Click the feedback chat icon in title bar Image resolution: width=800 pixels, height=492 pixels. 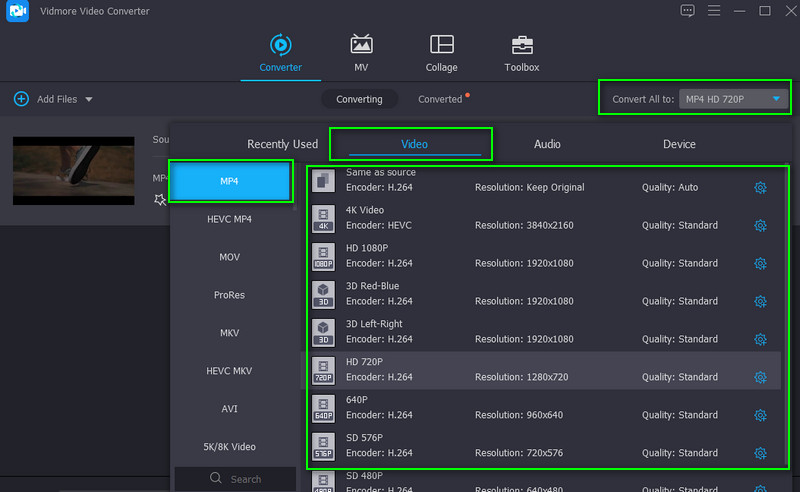(x=687, y=11)
